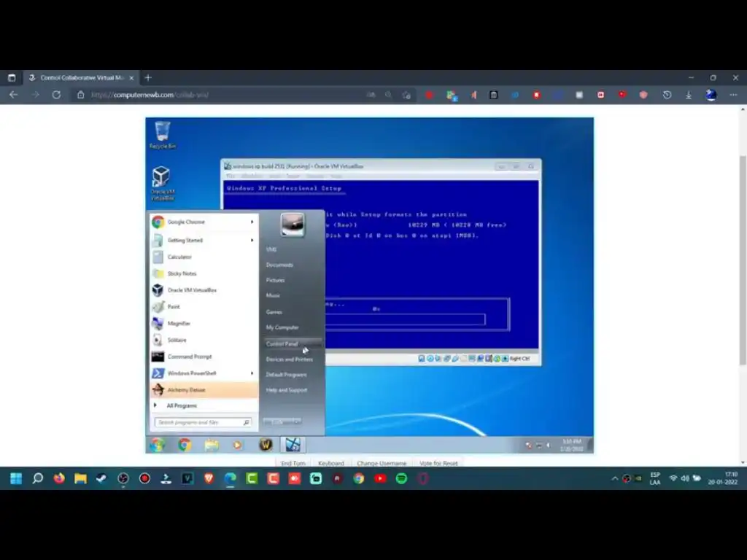
Task: Click Vote for Reset button
Action: (x=438, y=463)
